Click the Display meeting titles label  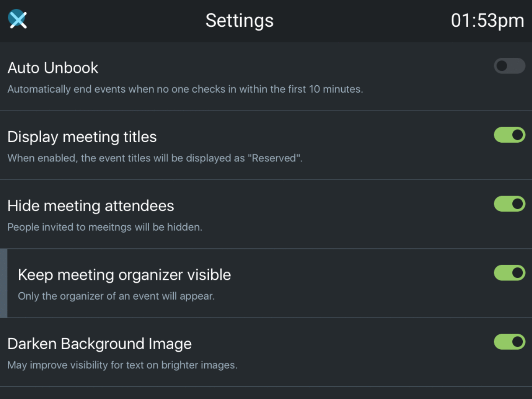click(82, 137)
